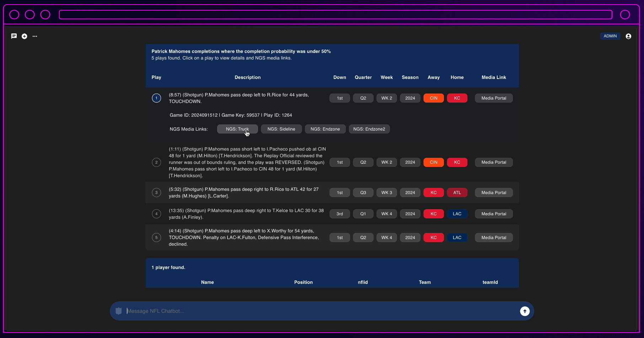644x338 pixels.
Task: Collapse play number 1 row
Action: click(156, 98)
